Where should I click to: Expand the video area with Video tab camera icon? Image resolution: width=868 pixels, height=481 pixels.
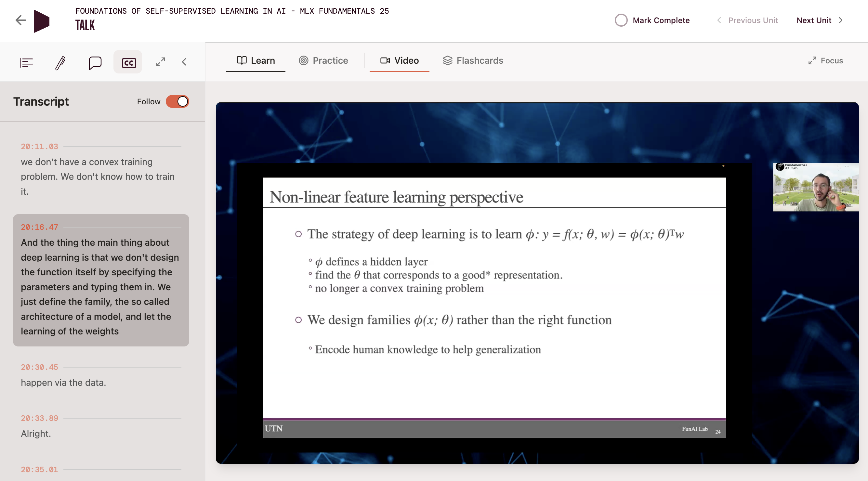[385, 61]
